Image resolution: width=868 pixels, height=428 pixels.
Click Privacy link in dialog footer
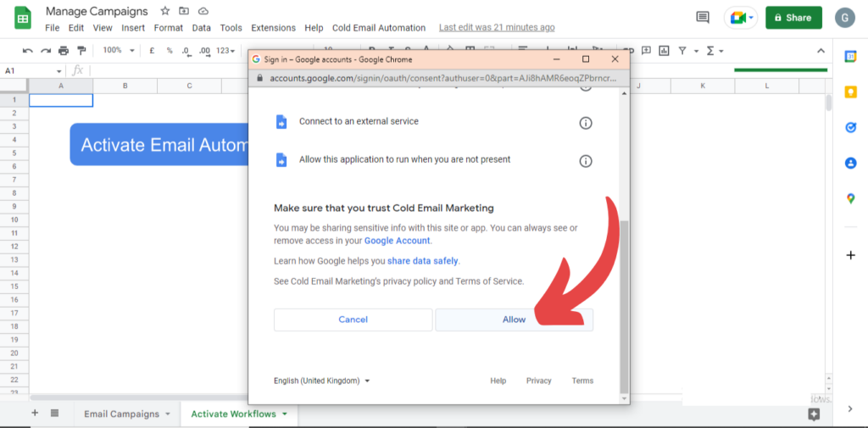[x=538, y=381]
